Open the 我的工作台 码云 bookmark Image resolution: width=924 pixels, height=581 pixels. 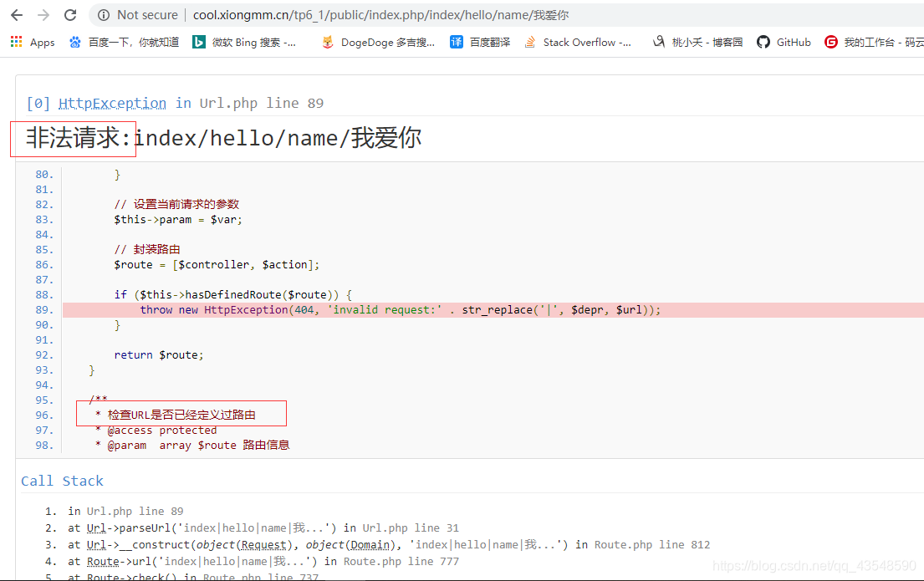pos(875,42)
